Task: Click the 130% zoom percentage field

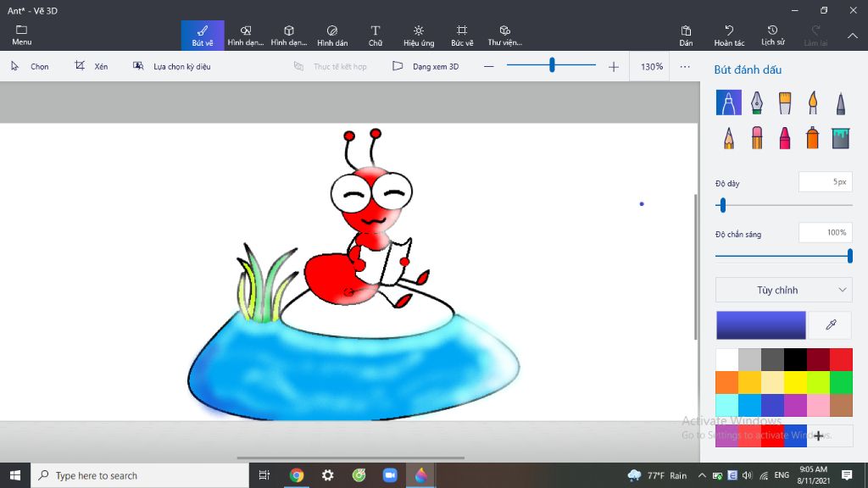Action: coord(651,66)
